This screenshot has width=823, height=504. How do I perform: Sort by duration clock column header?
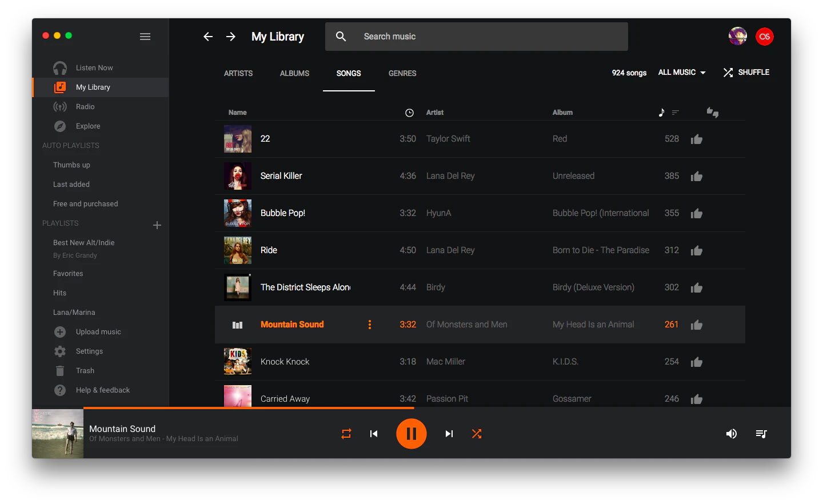point(409,113)
